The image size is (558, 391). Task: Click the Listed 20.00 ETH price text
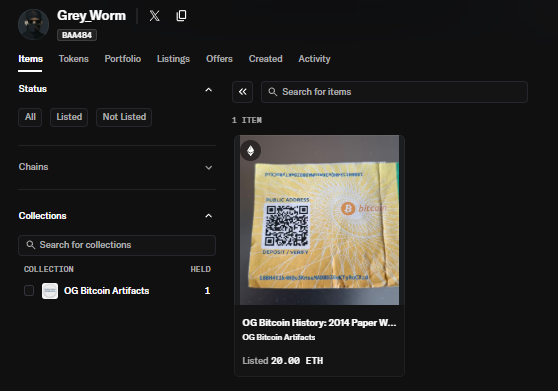pyautogui.click(x=283, y=361)
